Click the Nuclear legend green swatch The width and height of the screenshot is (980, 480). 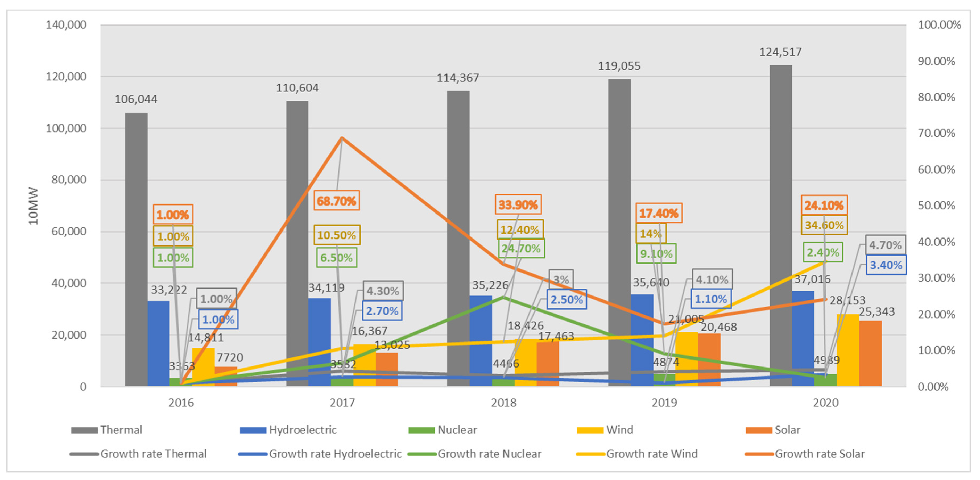coord(421,431)
